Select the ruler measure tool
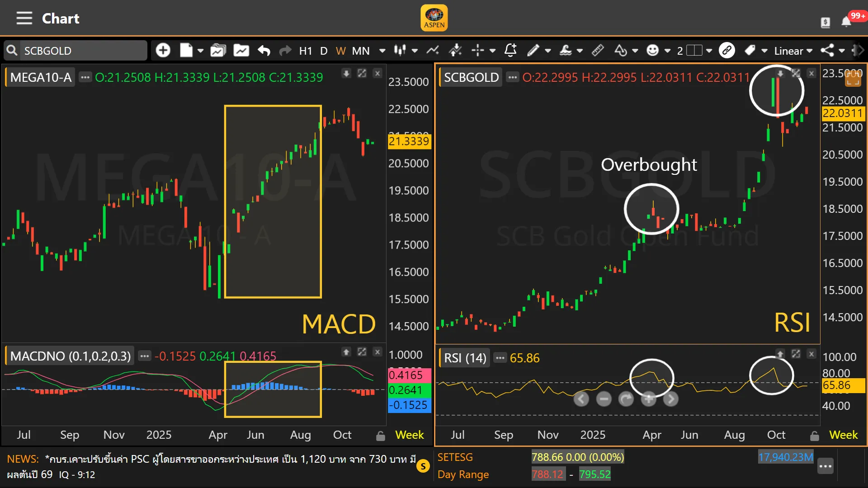The width and height of the screenshot is (868, 488). tap(598, 50)
